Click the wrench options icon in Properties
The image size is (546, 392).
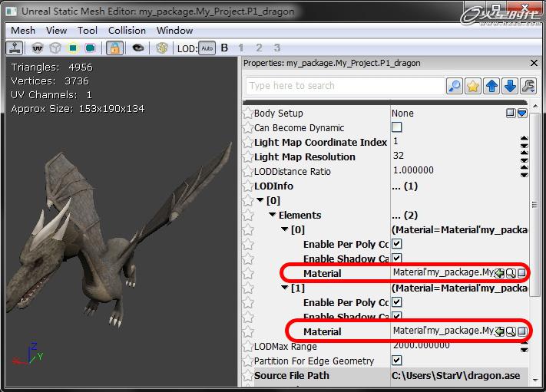[528, 86]
